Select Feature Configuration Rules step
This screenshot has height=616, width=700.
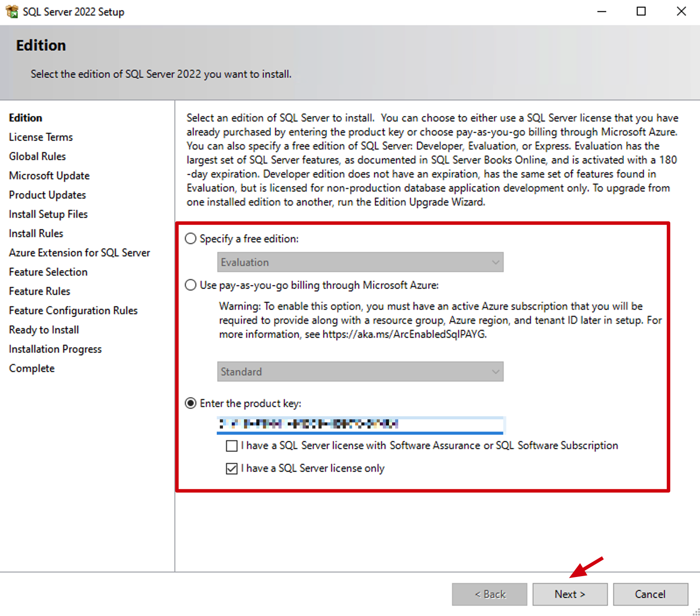pos(73,311)
